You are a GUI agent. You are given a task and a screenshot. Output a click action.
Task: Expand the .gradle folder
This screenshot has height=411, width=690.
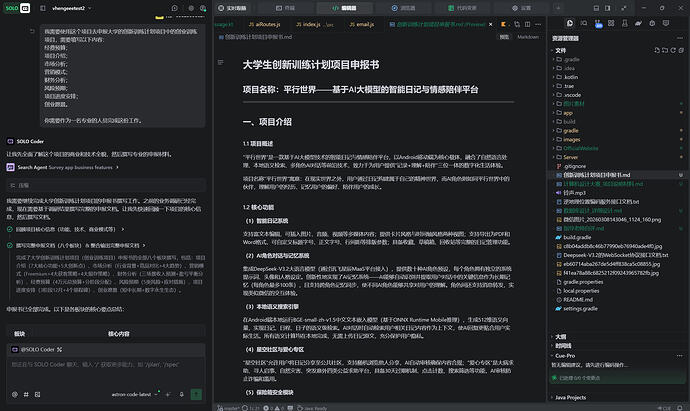(617, 59)
